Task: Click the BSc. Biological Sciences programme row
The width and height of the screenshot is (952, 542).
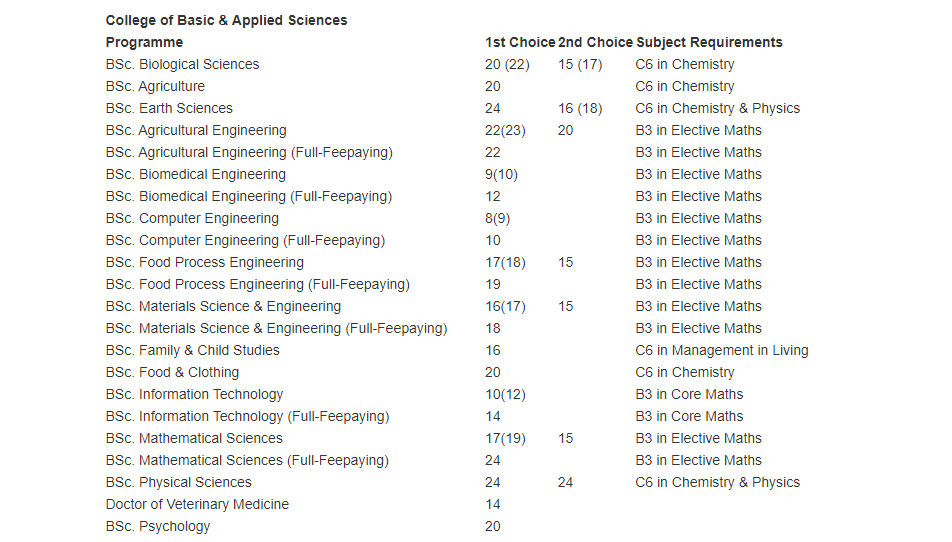Action: pyautogui.click(x=182, y=64)
